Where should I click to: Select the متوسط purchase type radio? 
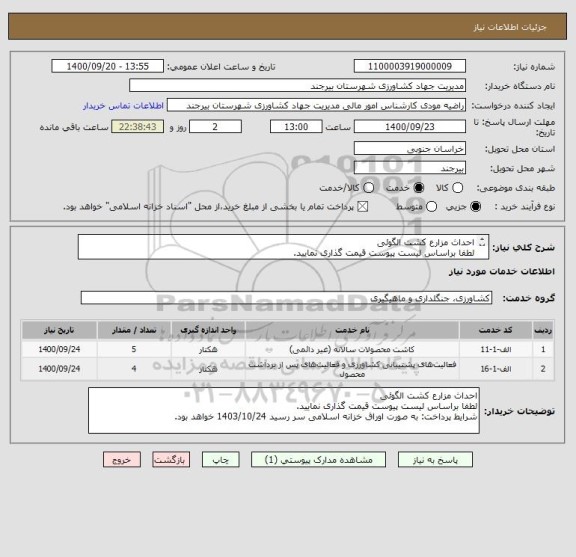coord(431,206)
